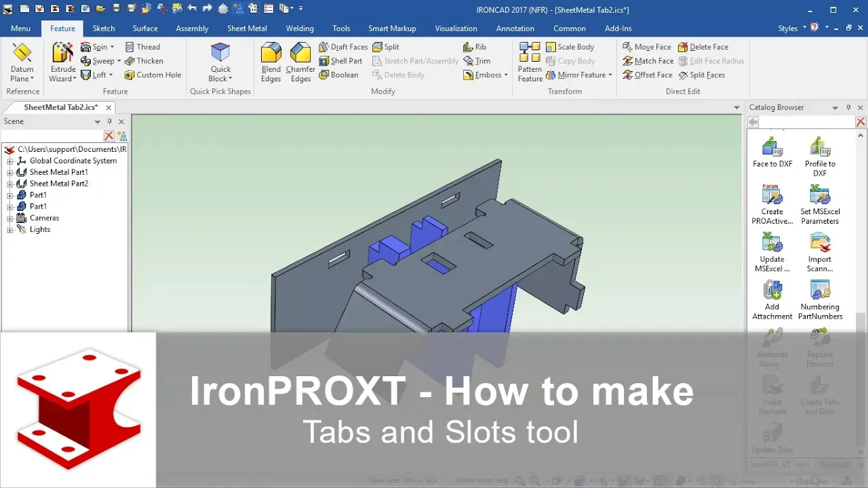The height and width of the screenshot is (488, 868).
Task: Select the Boolean modify tool
Action: pyautogui.click(x=338, y=75)
